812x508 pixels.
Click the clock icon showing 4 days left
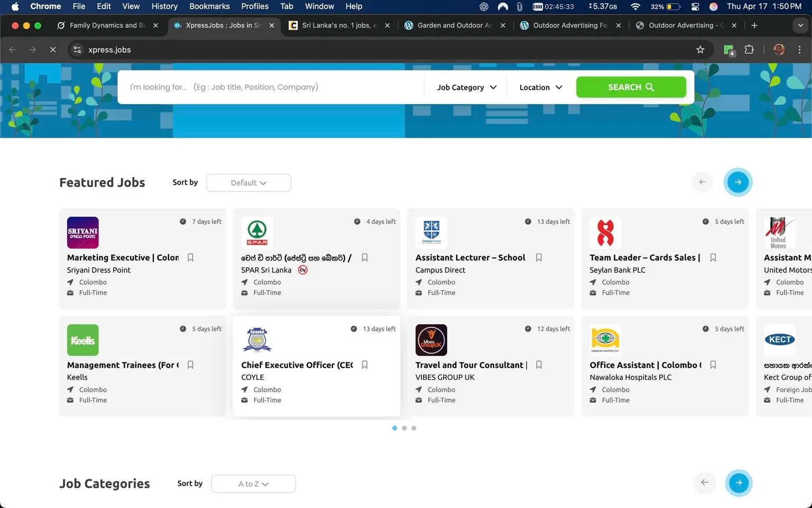point(357,222)
